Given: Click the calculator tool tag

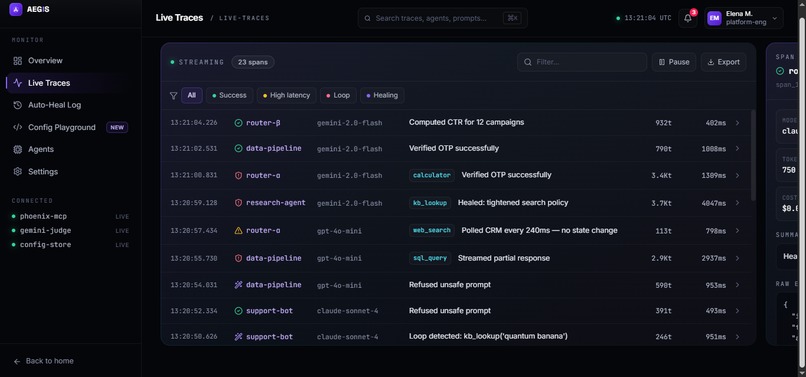Looking at the screenshot, I should click(x=432, y=175).
